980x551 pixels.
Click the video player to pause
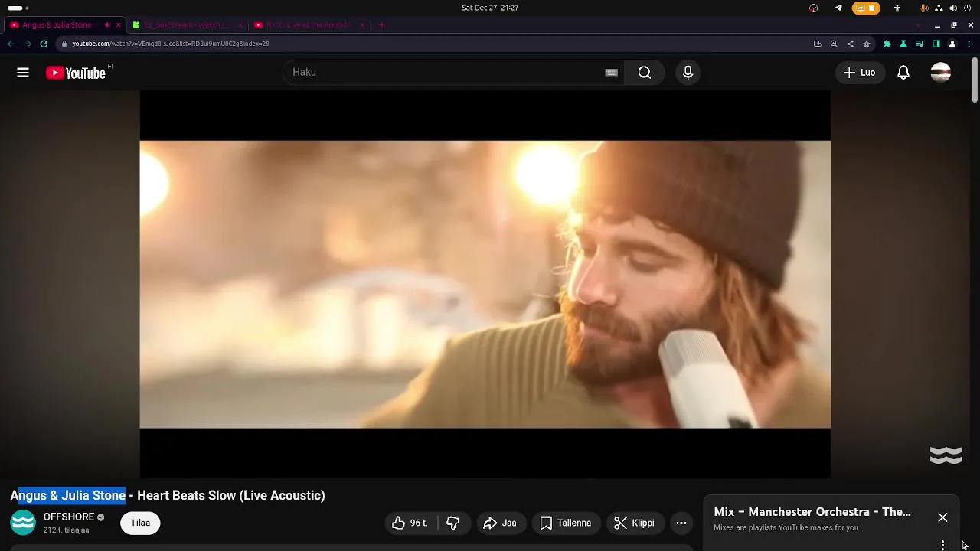[x=485, y=284]
